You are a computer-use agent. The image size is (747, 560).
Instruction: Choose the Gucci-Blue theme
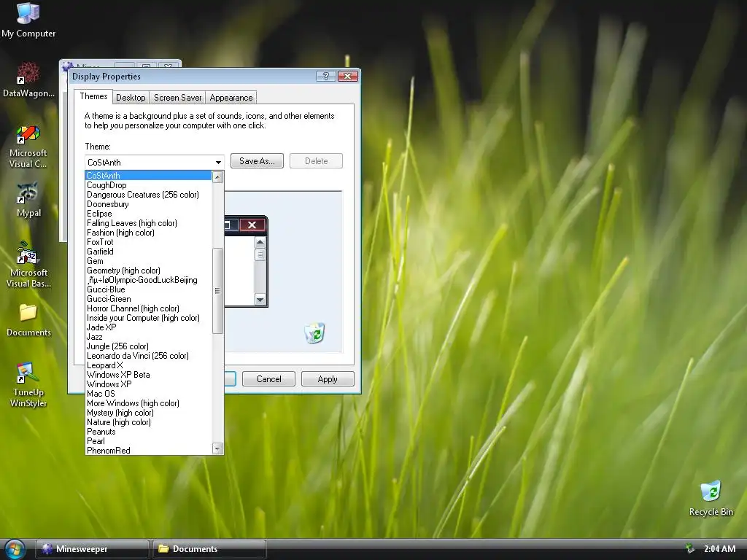click(x=148, y=289)
